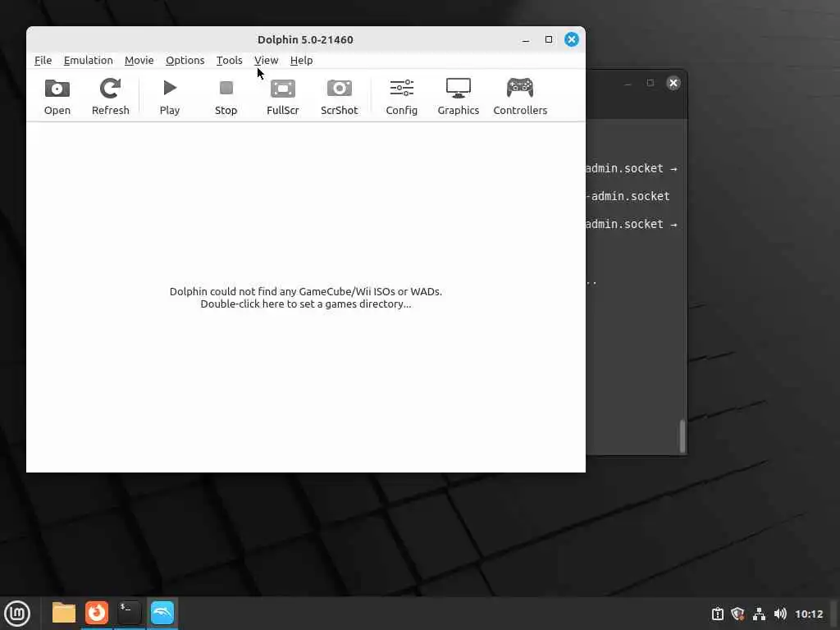Open the volume control tray icon
The width and height of the screenshot is (840, 630).
click(x=780, y=614)
